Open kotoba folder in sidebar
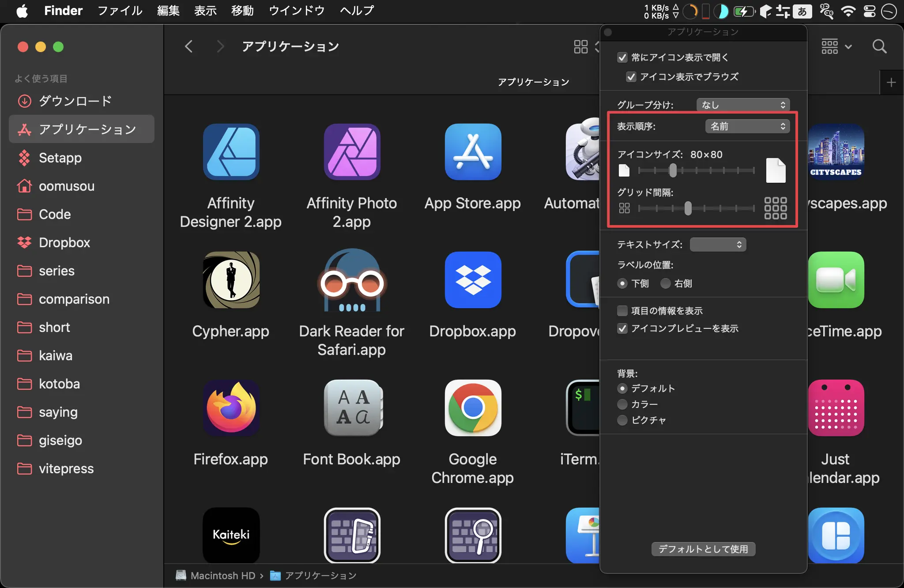904x588 pixels. click(x=82, y=384)
